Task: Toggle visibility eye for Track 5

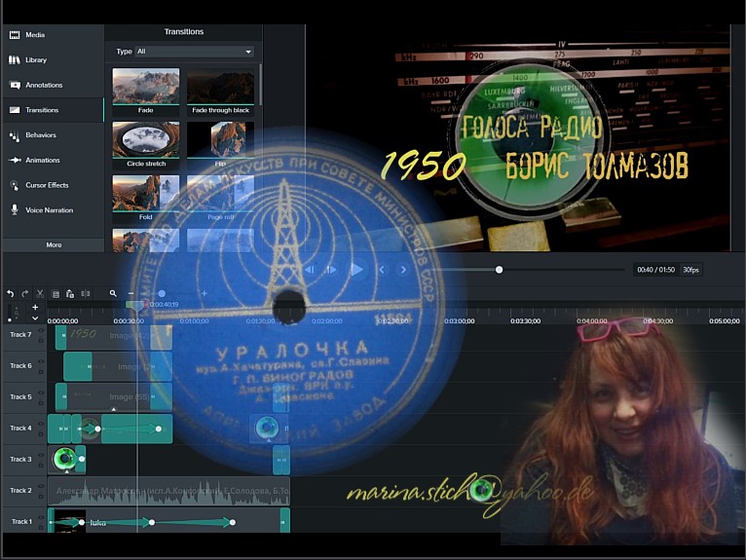Action: 41,392
